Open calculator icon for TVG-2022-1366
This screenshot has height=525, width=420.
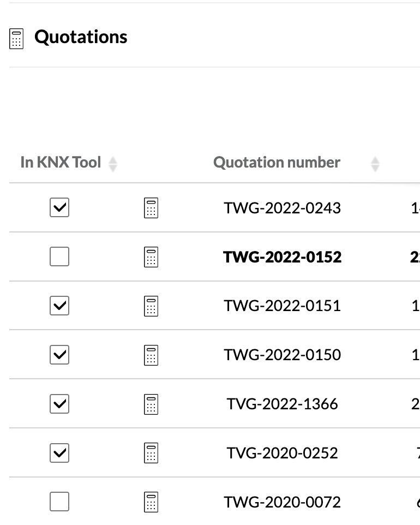151,404
